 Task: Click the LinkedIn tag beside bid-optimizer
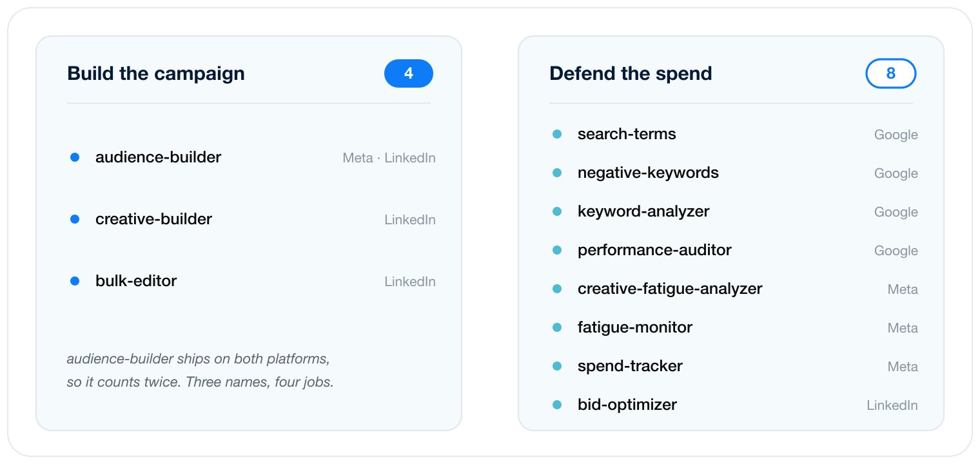click(x=892, y=405)
